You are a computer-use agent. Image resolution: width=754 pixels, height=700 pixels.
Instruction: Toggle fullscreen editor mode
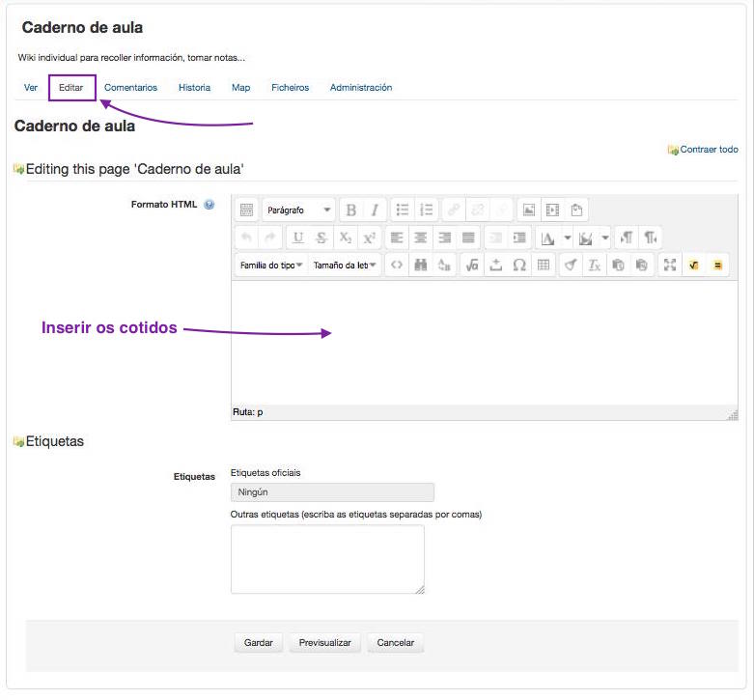670,266
